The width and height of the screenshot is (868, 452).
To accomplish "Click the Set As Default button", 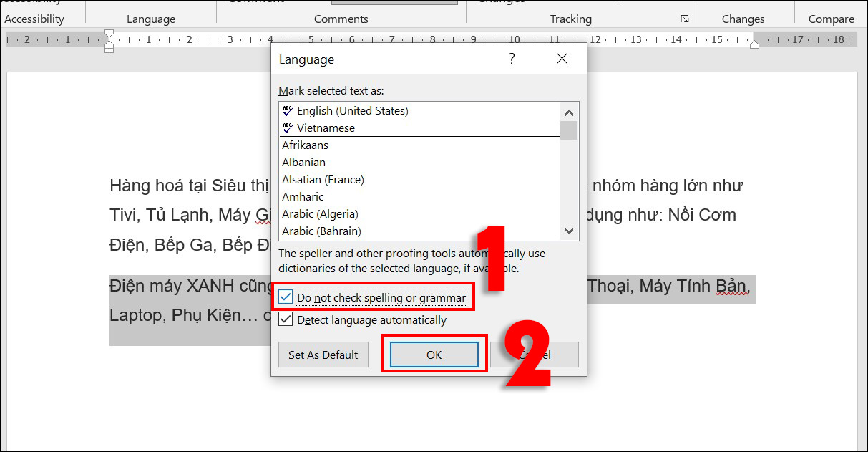I will tap(323, 355).
